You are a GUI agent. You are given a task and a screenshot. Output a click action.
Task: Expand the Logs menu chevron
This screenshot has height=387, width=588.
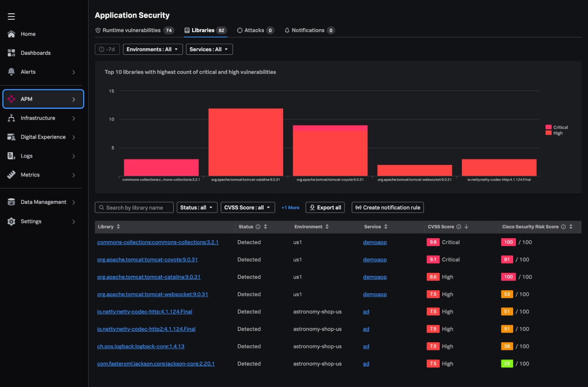[x=74, y=156]
